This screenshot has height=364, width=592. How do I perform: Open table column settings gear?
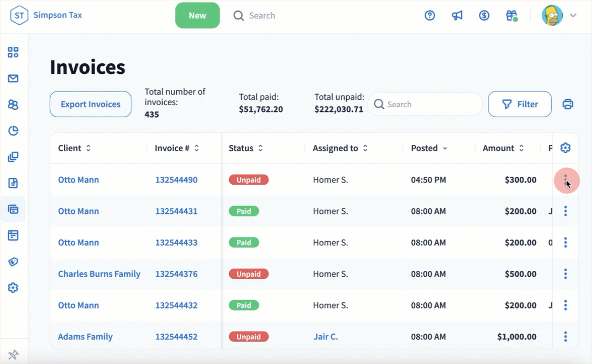tap(565, 148)
